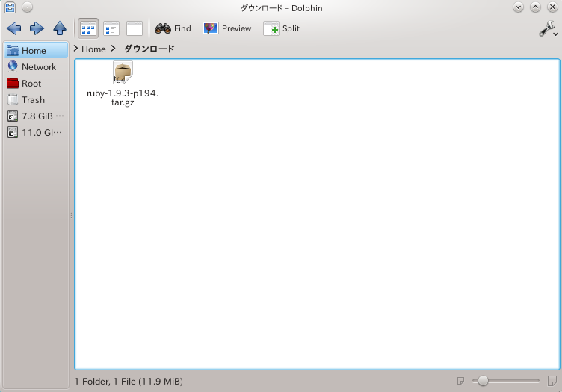Open Find with binoculars button
Viewport: 562px width, 392px height.
(173, 28)
